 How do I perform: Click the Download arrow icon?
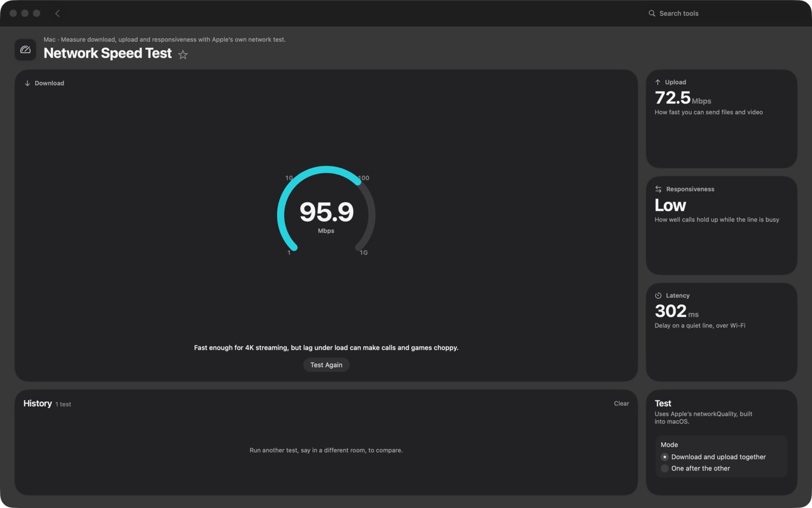(27, 83)
